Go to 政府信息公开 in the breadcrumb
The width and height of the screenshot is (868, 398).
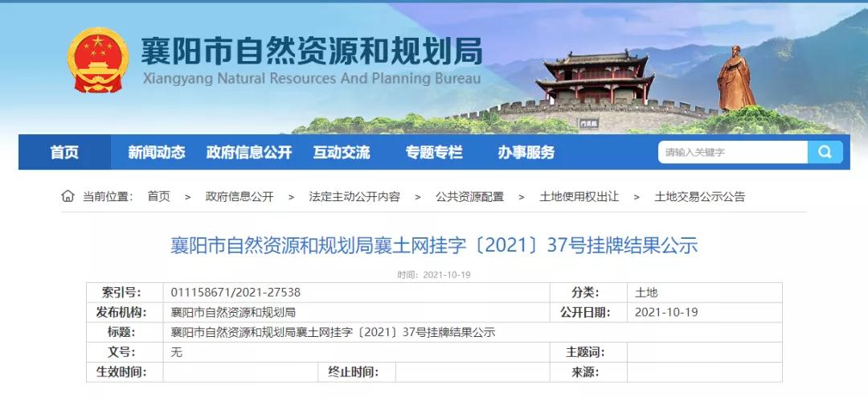point(240,196)
